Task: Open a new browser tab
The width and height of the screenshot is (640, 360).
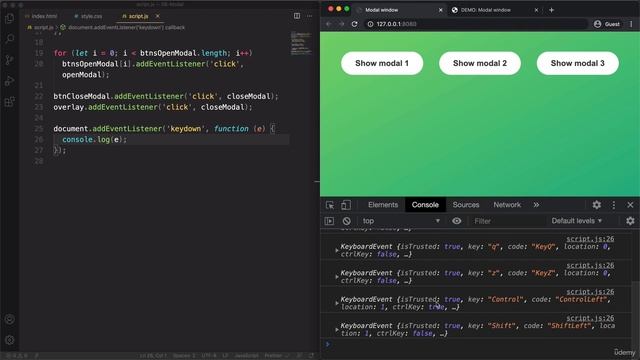Action: [x=551, y=10]
